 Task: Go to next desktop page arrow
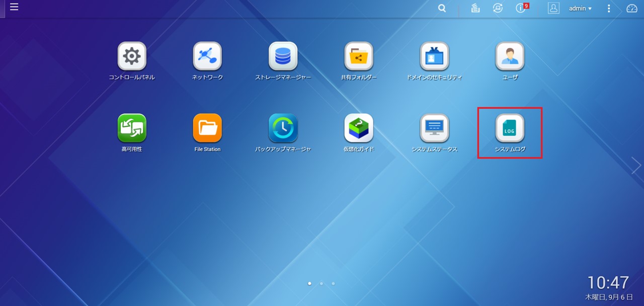(x=637, y=166)
